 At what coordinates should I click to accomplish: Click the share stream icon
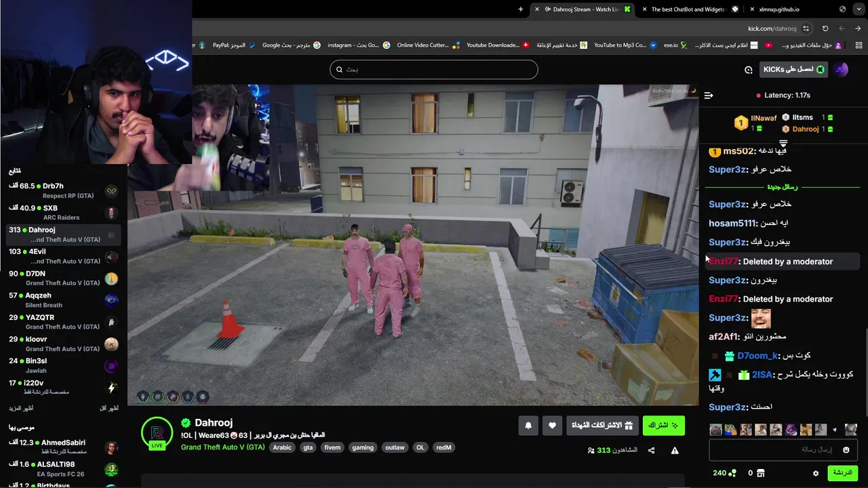651,450
